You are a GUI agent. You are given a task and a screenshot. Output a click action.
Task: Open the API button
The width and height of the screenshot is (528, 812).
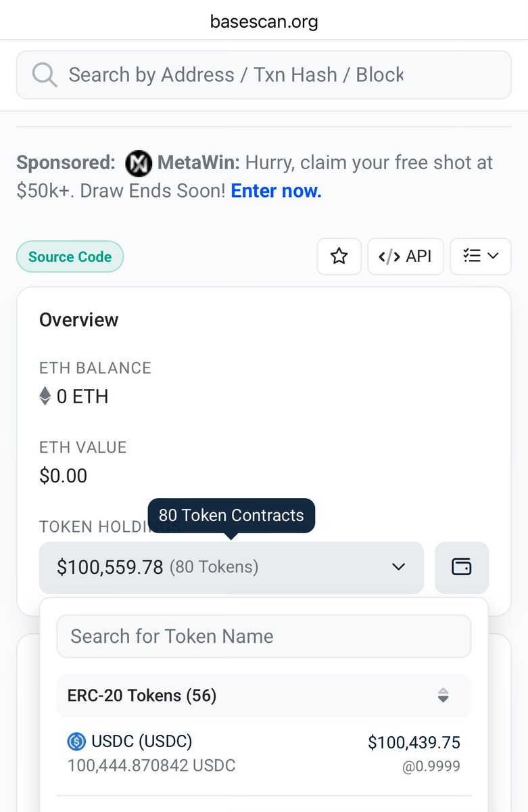(x=406, y=256)
